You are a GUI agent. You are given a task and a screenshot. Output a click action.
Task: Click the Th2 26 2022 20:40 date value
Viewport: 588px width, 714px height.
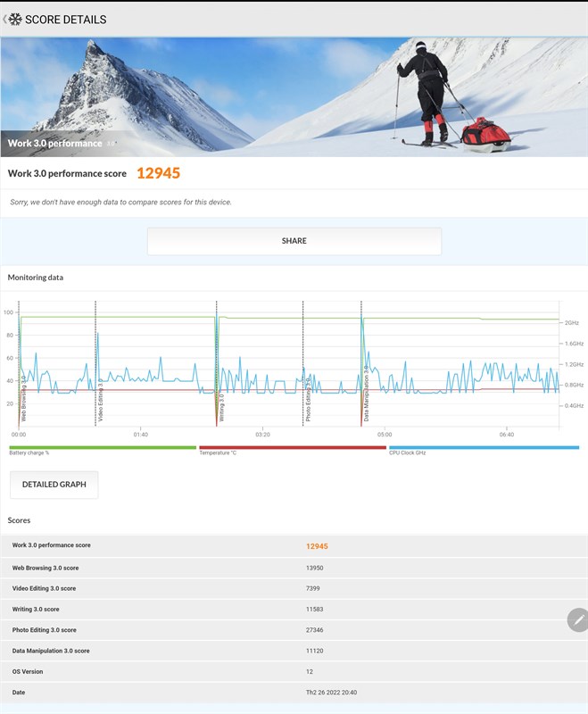coord(331,693)
